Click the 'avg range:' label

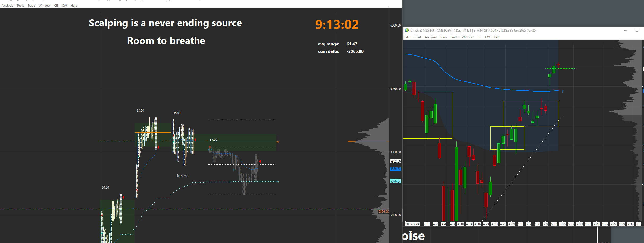click(329, 44)
